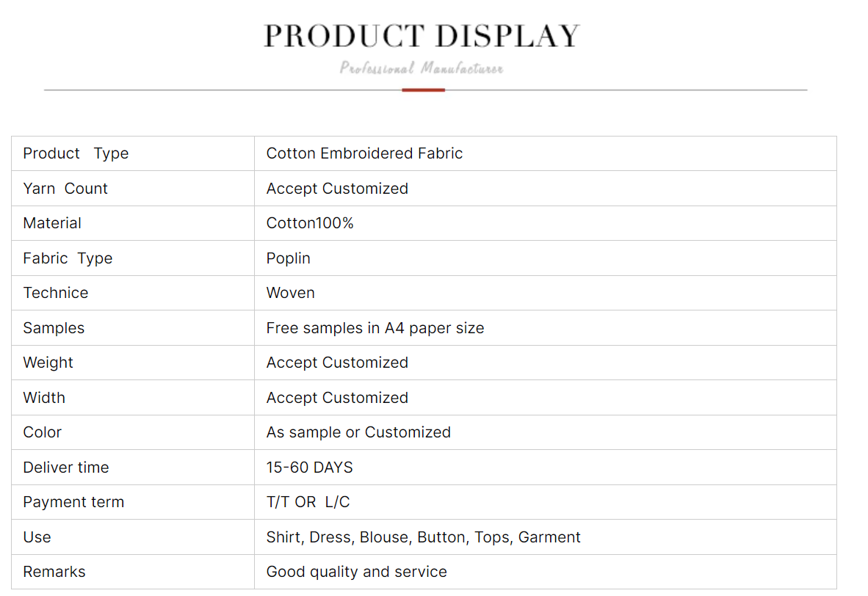Click the Accept Customized value for Yarn Count
The width and height of the screenshot is (868, 596).
(337, 189)
